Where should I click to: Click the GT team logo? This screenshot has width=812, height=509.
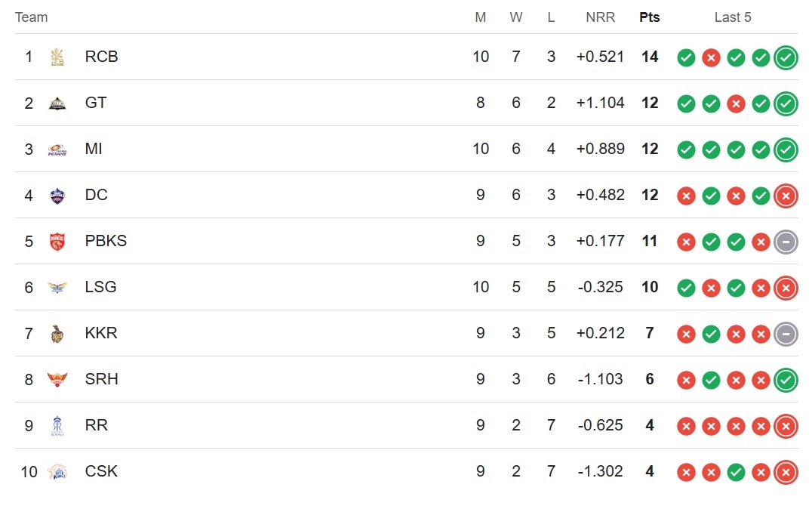(57, 103)
